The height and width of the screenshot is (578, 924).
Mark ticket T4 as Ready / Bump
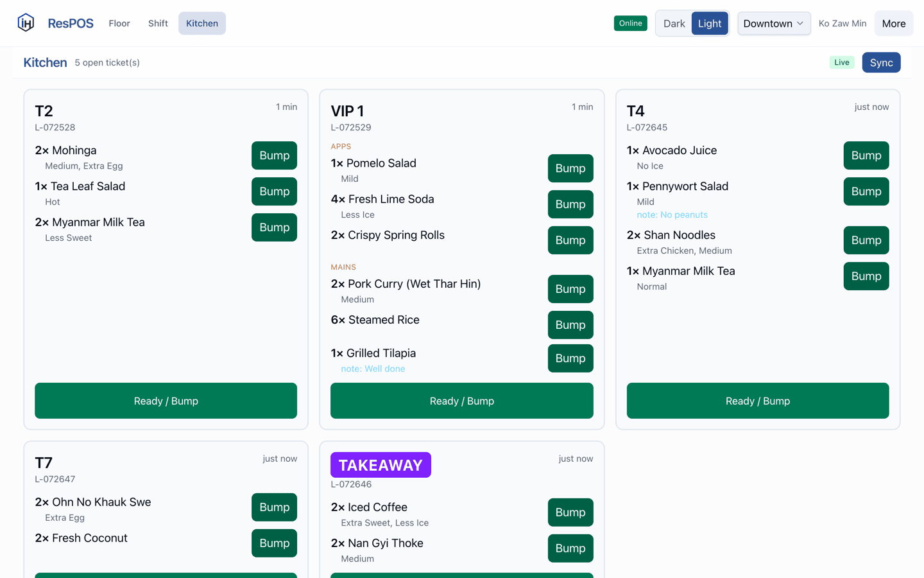pos(758,401)
